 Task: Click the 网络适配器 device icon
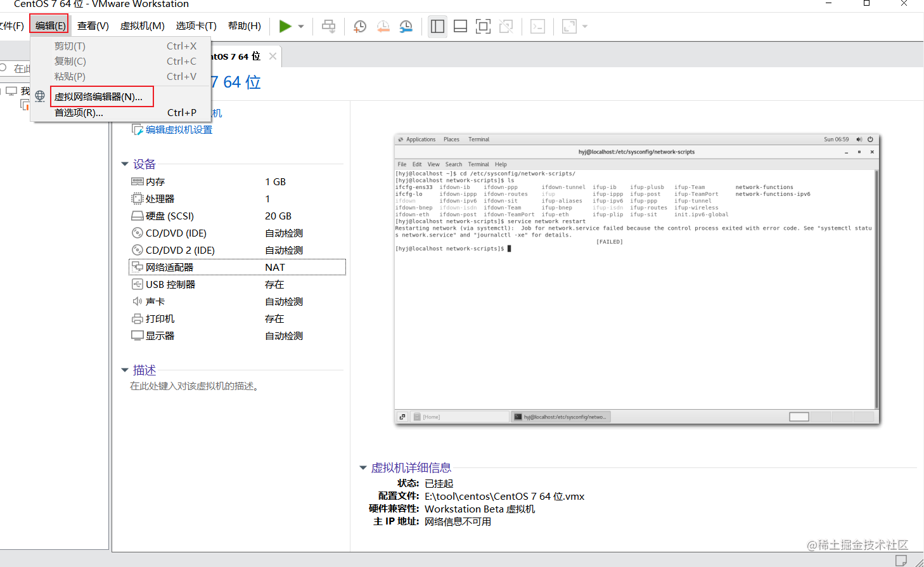[x=138, y=267]
